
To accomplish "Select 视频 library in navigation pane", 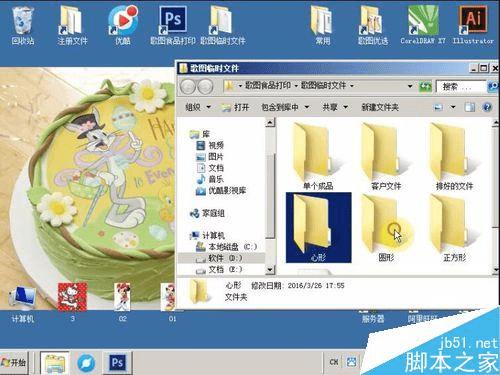I will click(x=210, y=145).
